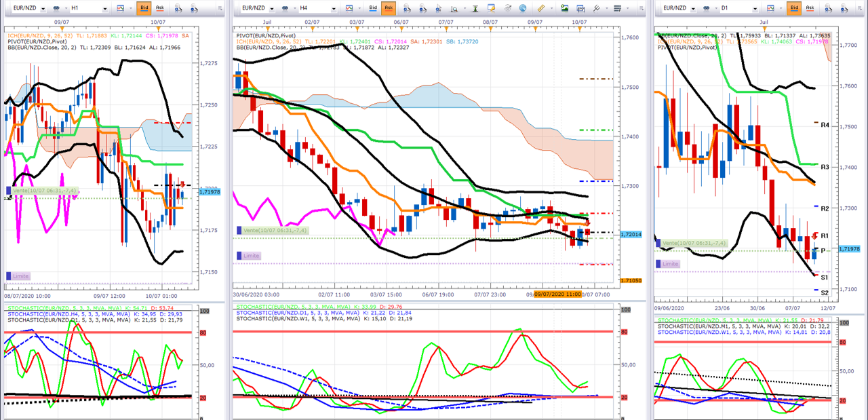Image resolution: width=868 pixels, height=420 pixels.
Task: Click the 1,71978 price tag in the H1 chart
Action: point(212,193)
